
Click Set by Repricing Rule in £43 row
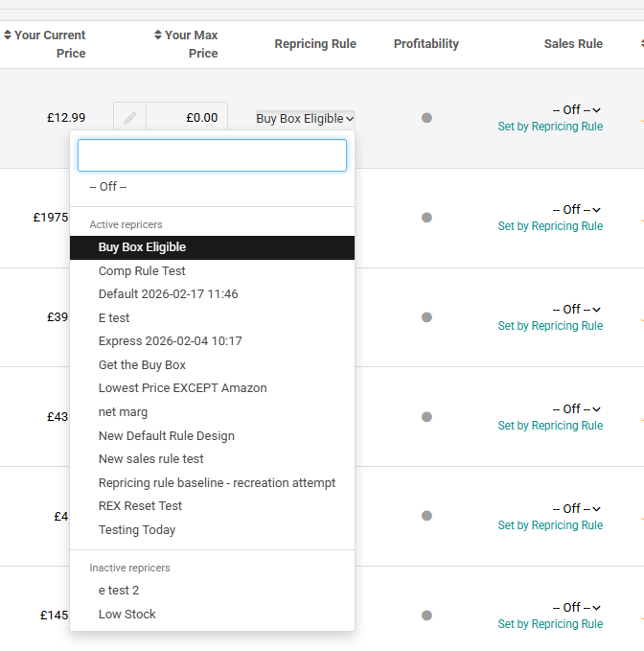550,425
